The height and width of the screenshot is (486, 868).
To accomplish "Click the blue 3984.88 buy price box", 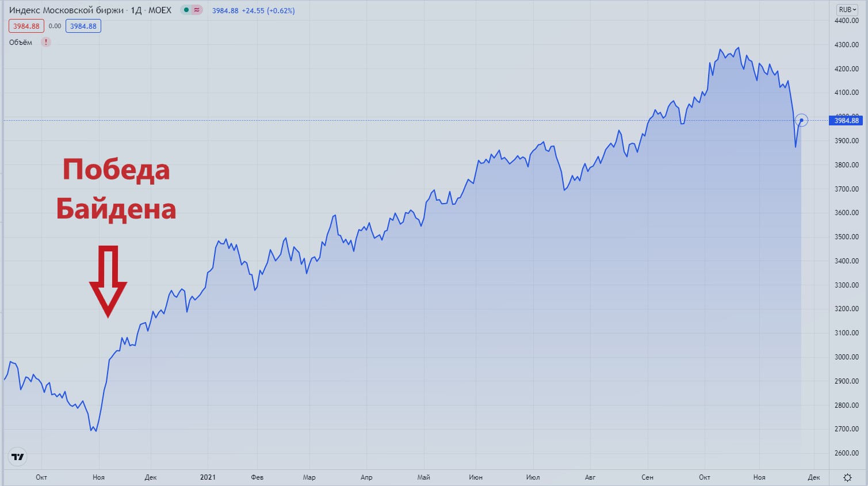I will point(83,26).
